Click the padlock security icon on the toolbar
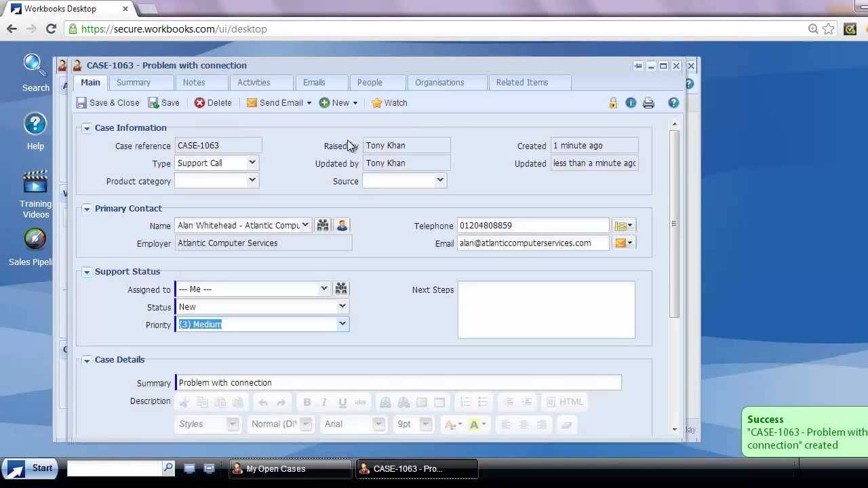This screenshot has width=868, height=488. coord(612,102)
